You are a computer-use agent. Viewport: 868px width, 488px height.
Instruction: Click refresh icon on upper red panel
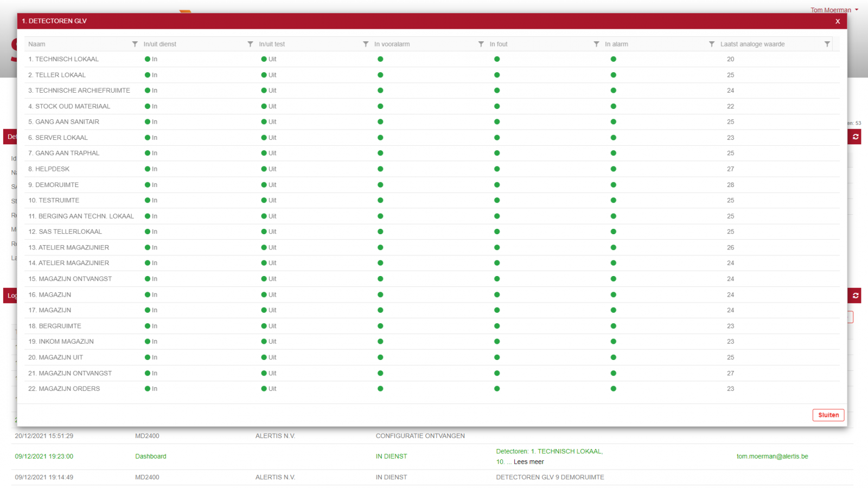point(856,137)
